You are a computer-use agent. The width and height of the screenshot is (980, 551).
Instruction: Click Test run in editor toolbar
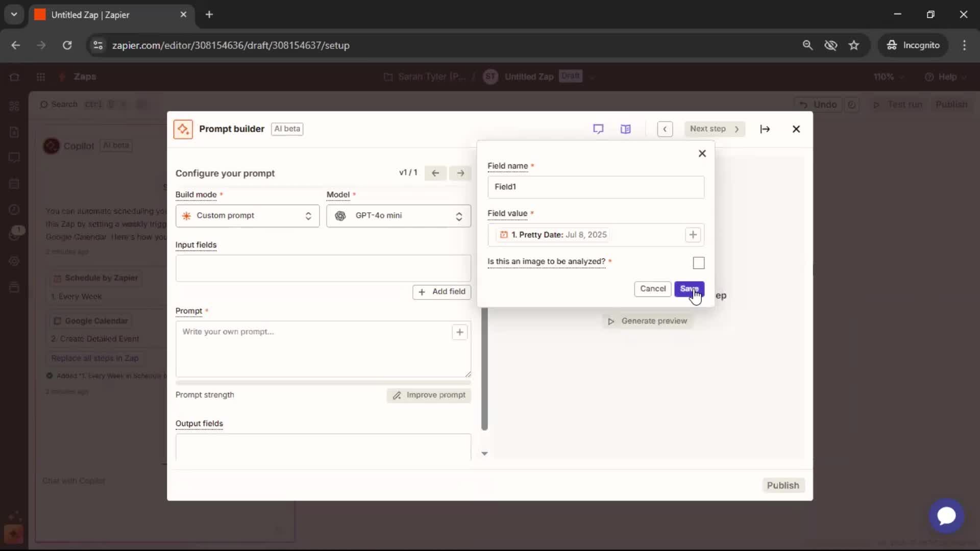[x=899, y=105]
